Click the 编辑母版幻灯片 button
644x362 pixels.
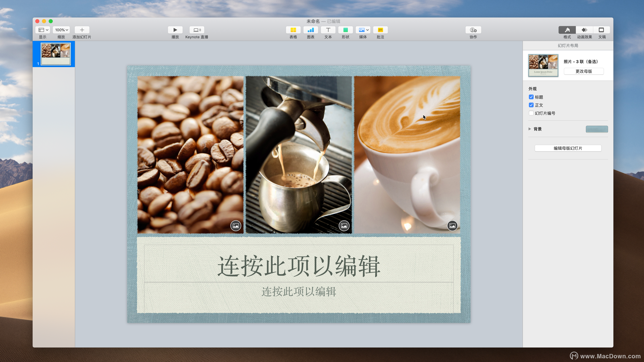tap(568, 148)
